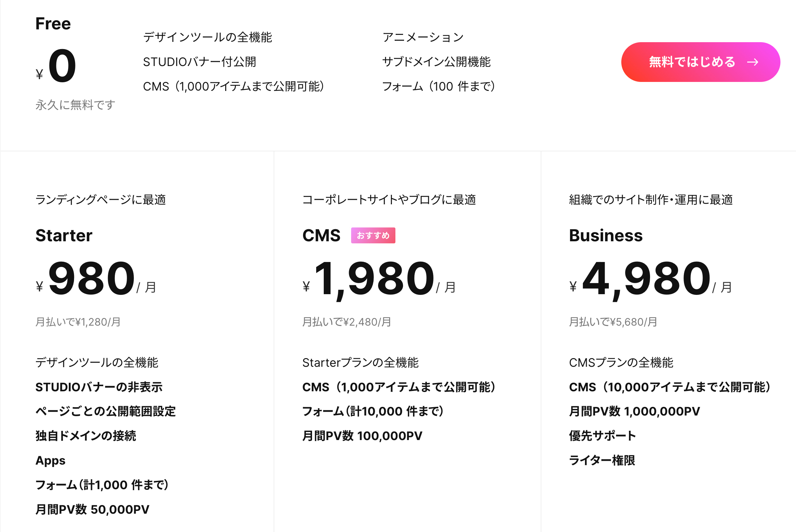Viewport: 796px width, 532px height.
Task: Click the 月払いで¥5,680/月 note
Action: coord(613,322)
